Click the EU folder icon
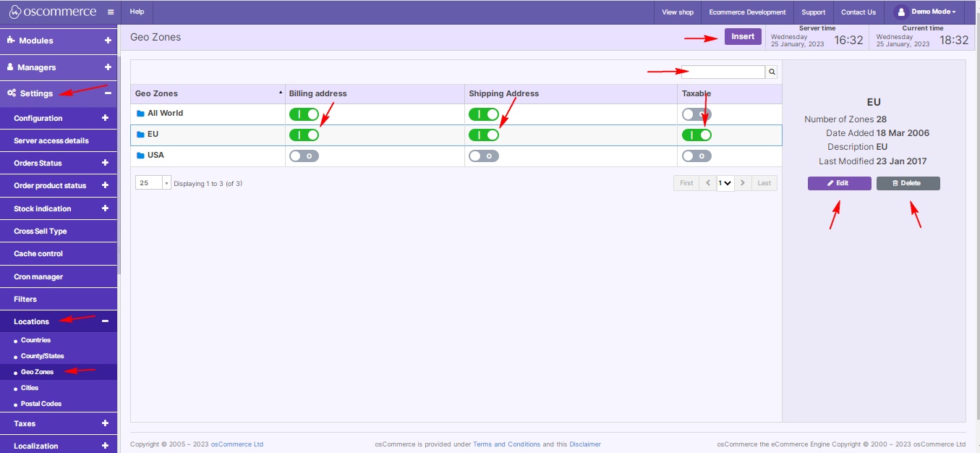Viewport: 980px width, 453px height. (140, 135)
